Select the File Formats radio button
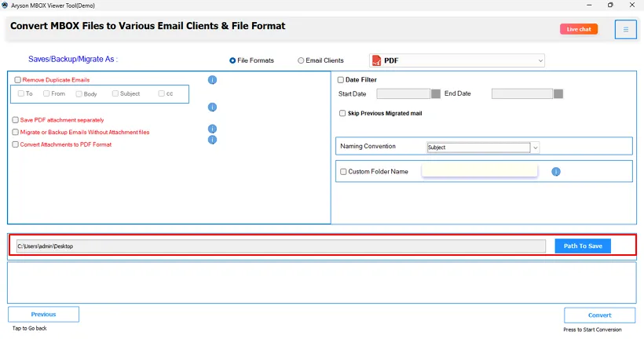Screen dimensions: 644x339 pyautogui.click(x=232, y=60)
